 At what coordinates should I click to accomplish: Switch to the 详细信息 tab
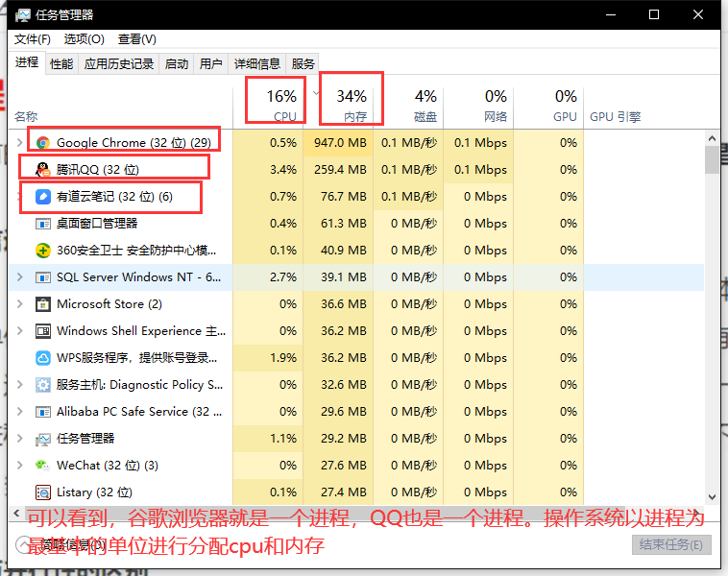click(x=257, y=64)
